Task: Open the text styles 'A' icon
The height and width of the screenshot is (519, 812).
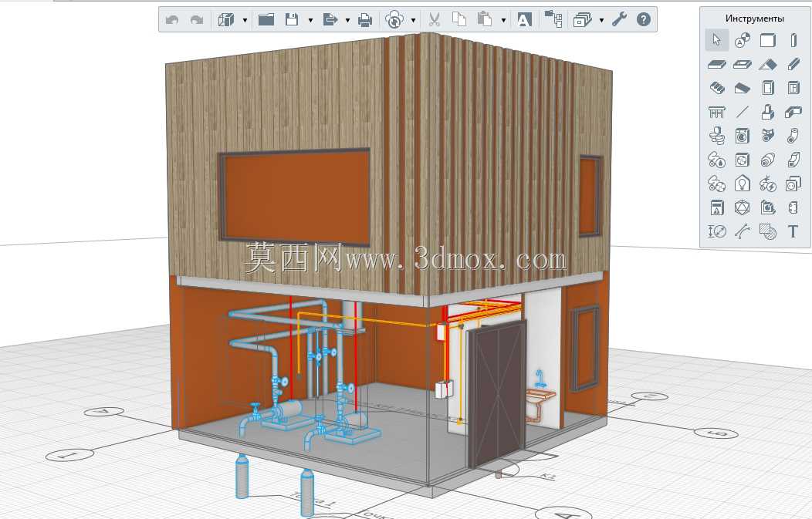Action: tap(524, 19)
